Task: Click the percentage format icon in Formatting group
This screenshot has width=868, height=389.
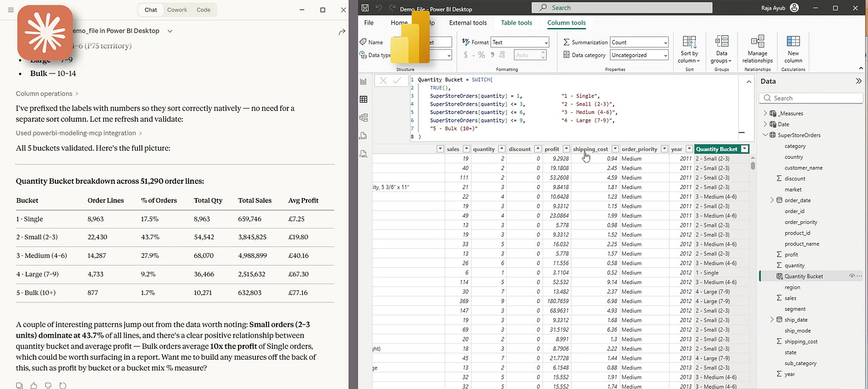Action: 481,55
